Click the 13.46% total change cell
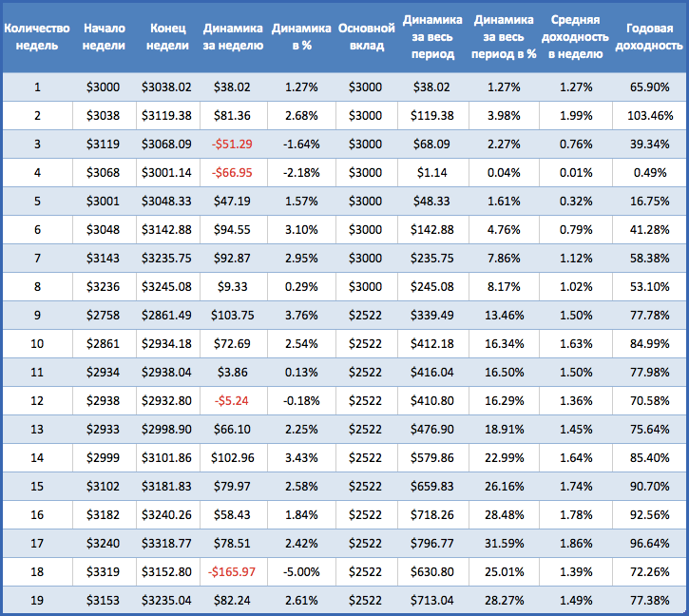This screenshot has height=616, width=689. click(x=504, y=316)
